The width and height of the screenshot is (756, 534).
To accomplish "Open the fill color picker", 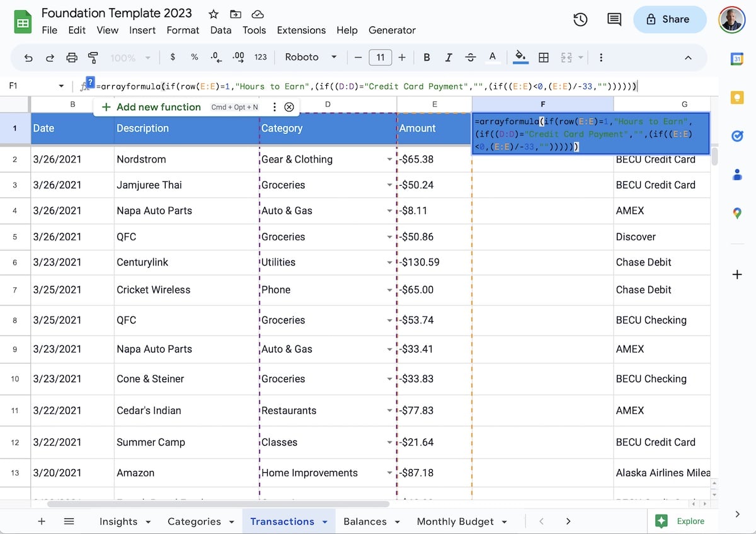I will pos(521,57).
